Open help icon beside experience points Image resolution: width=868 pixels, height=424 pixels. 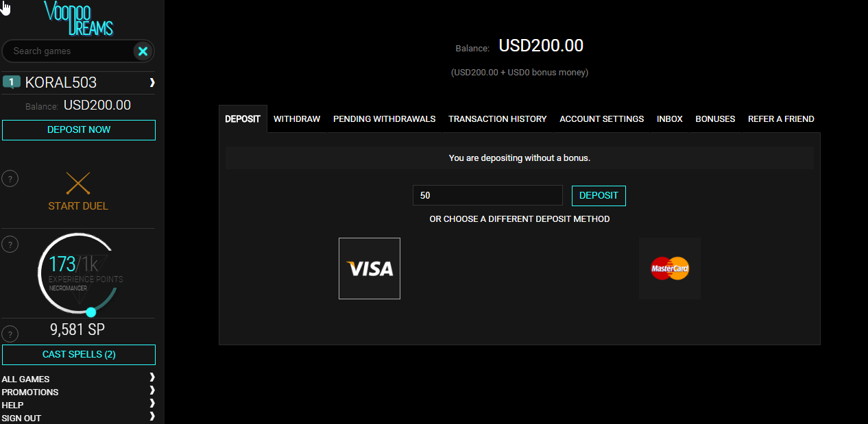click(10, 244)
